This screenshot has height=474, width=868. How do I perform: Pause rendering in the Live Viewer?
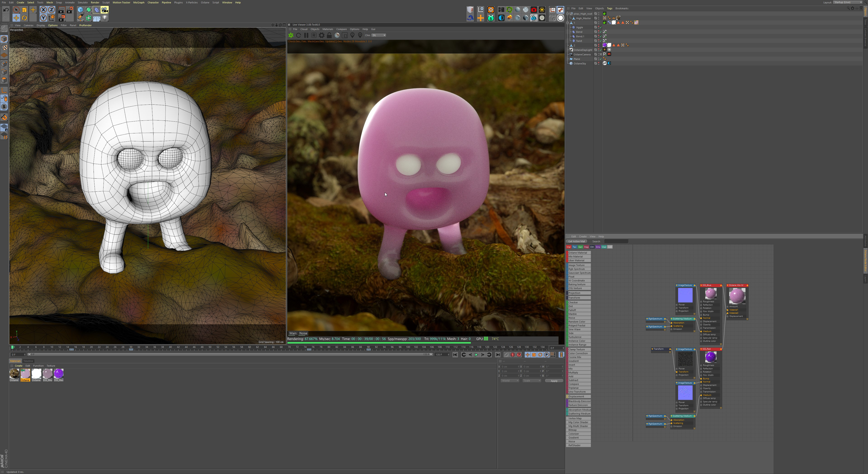(x=306, y=35)
